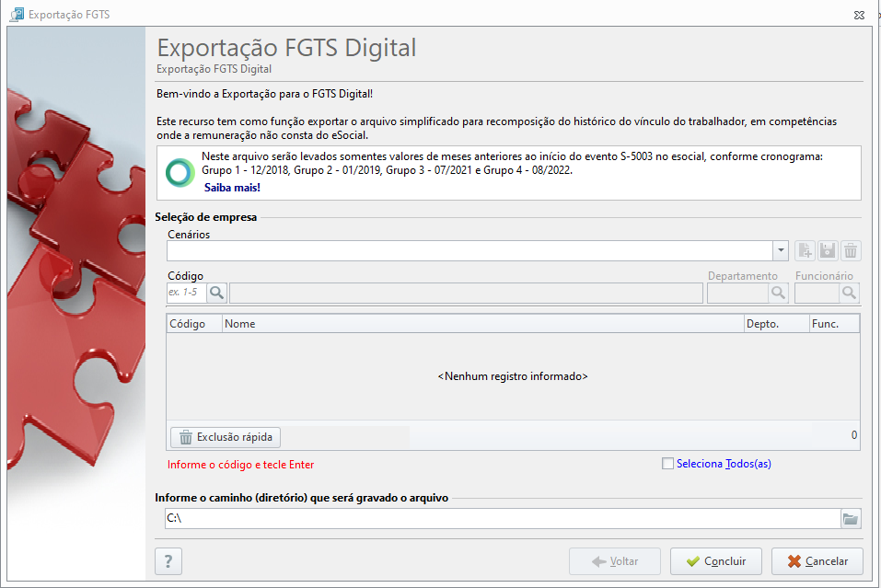This screenshot has height=588, width=881.
Task: Click the 'Exportação FGTS Digital' large heading
Action: point(286,48)
